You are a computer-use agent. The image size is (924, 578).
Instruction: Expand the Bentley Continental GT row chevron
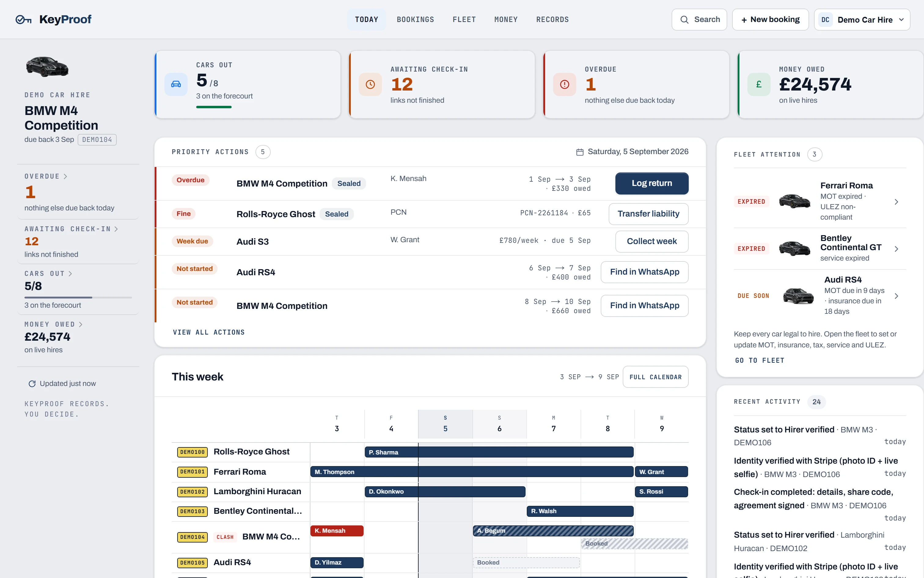pos(897,249)
